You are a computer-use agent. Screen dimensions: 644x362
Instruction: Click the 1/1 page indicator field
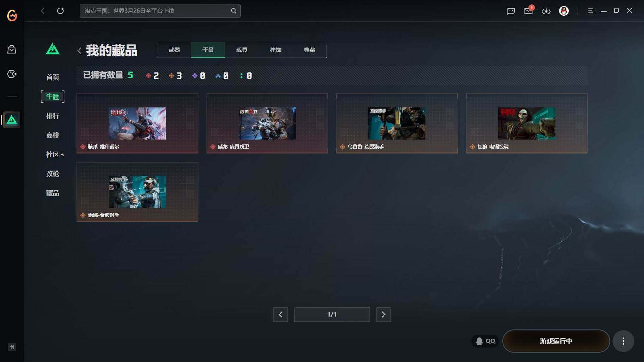click(x=332, y=315)
